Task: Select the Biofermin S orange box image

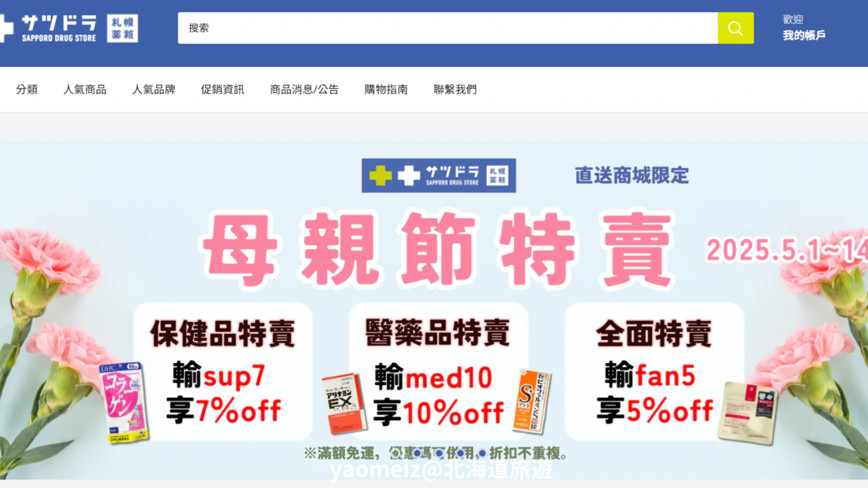Action: 532,401
